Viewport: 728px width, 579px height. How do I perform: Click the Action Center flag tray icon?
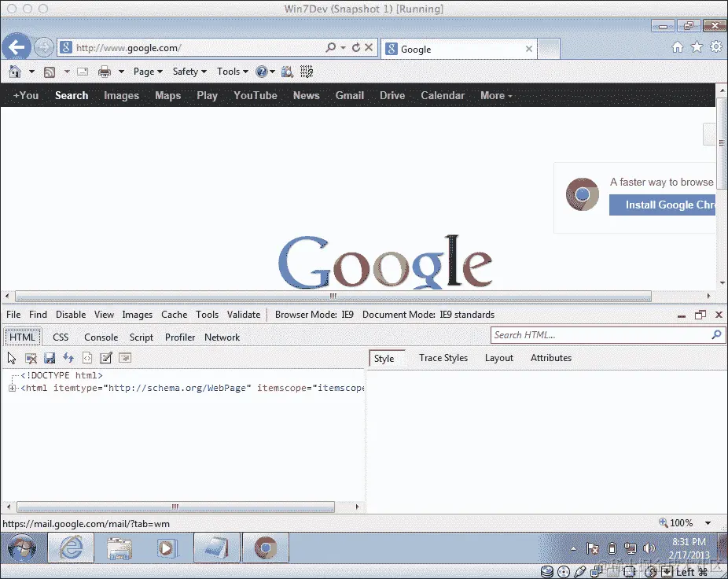point(593,549)
